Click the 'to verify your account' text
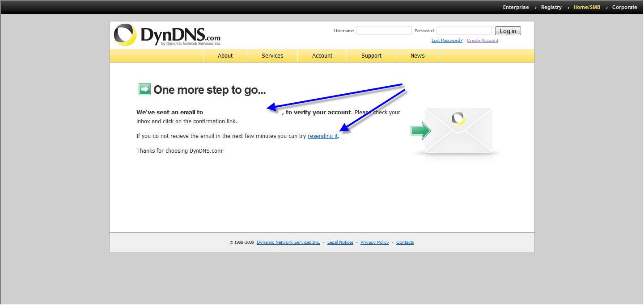The width and height of the screenshot is (644, 305). coord(318,113)
